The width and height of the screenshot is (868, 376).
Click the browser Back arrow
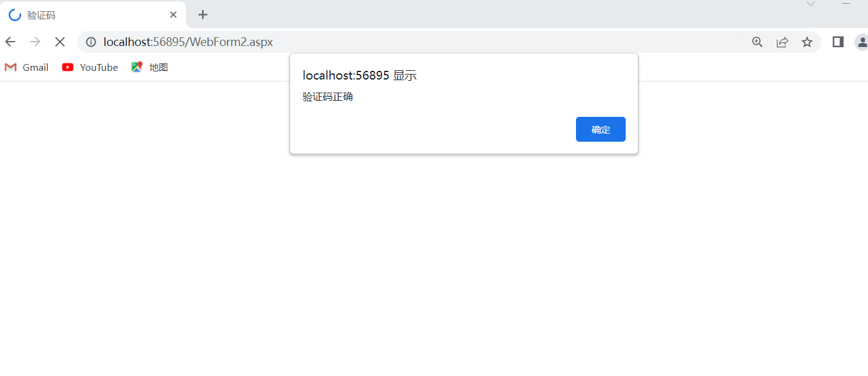pos(10,42)
